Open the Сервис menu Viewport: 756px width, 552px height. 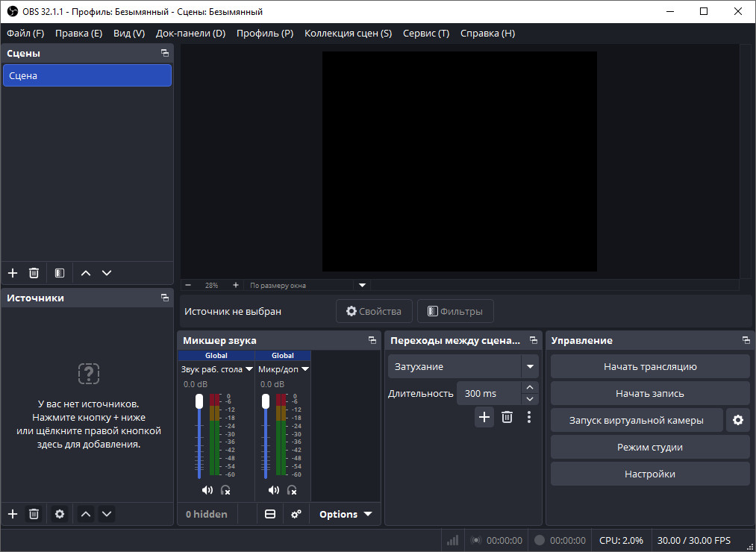(425, 33)
